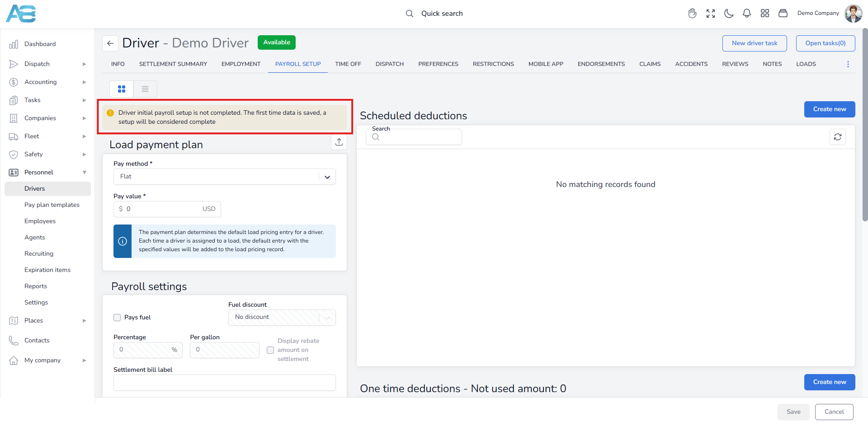Expand the My company menu arrow
This screenshot has height=426, width=868.
(84, 360)
